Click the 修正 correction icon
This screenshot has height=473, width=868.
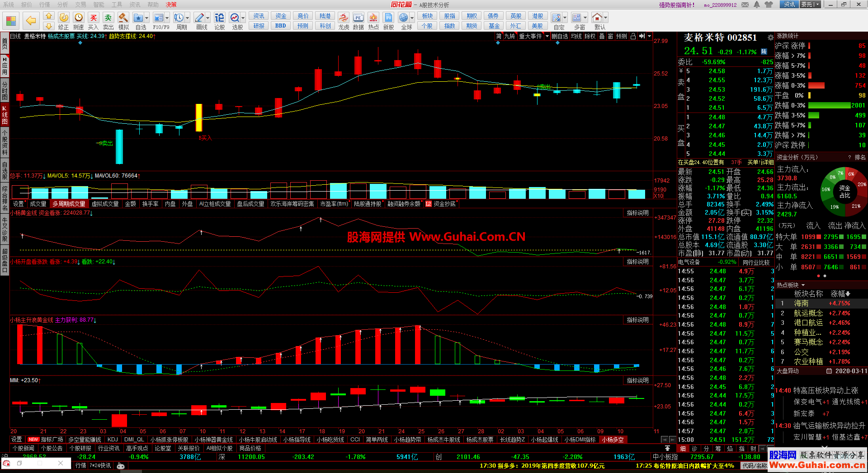[x=64, y=18]
